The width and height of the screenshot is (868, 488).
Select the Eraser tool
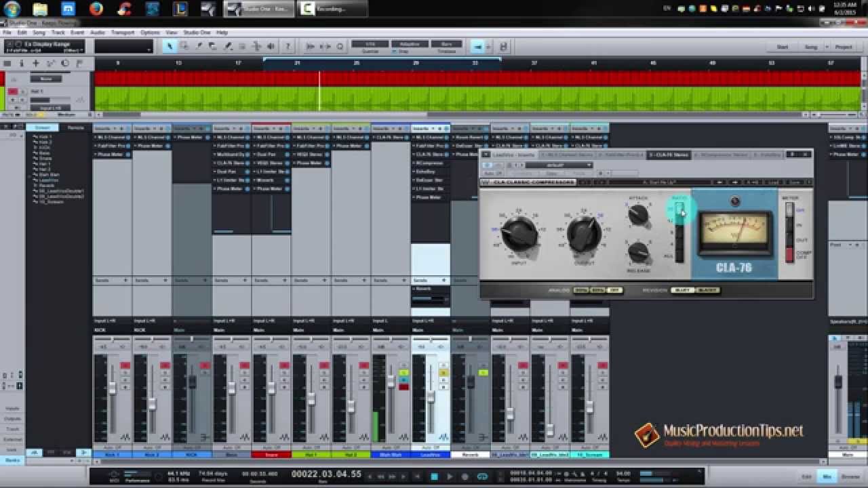[214, 46]
